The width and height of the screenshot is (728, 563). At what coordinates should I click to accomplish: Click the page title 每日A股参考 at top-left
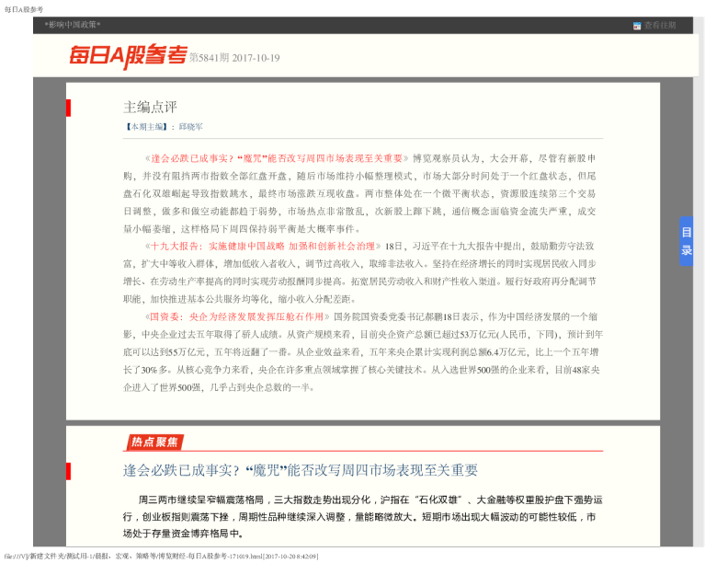click(x=24, y=9)
